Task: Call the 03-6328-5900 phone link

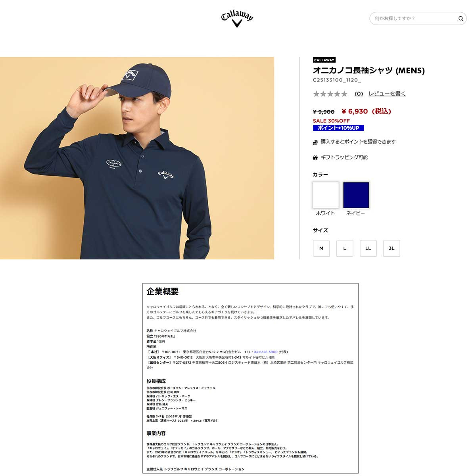Action: [265, 352]
